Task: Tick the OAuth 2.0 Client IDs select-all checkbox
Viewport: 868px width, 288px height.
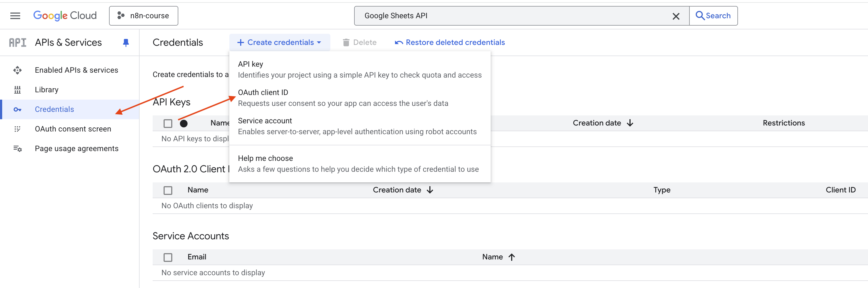Action: pos(168,191)
